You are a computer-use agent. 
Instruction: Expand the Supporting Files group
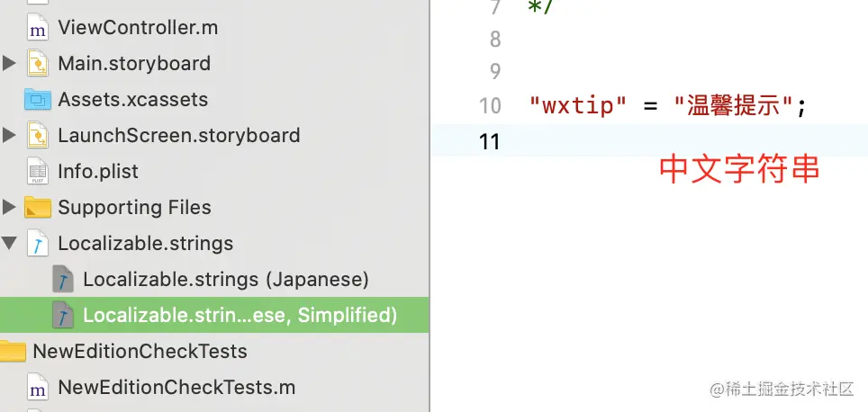(x=9, y=208)
